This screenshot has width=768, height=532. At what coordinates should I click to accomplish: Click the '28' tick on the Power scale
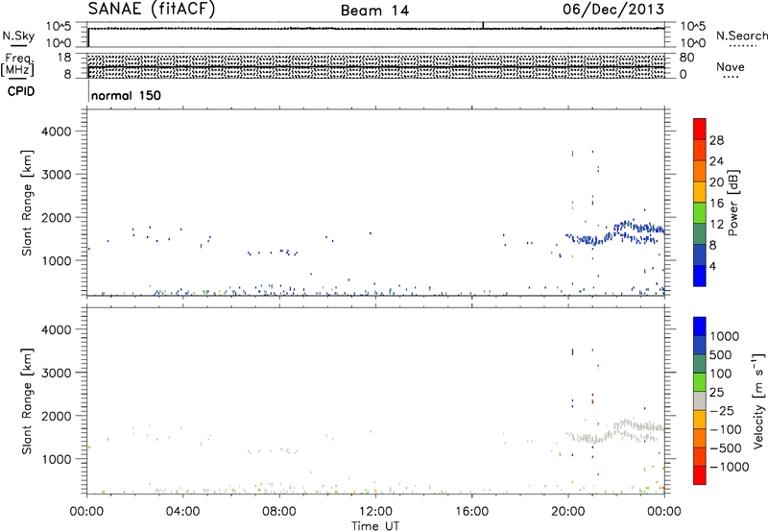[x=716, y=140]
